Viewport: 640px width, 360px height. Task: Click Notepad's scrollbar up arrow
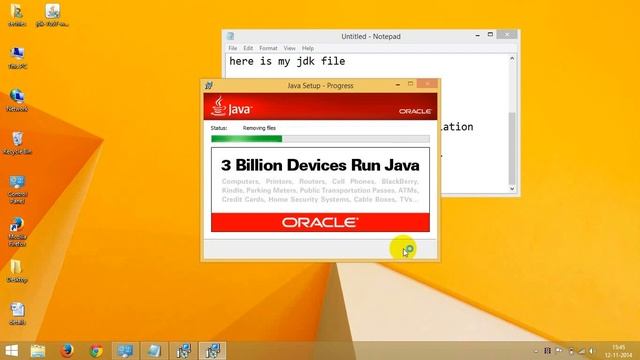pyautogui.click(x=512, y=59)
